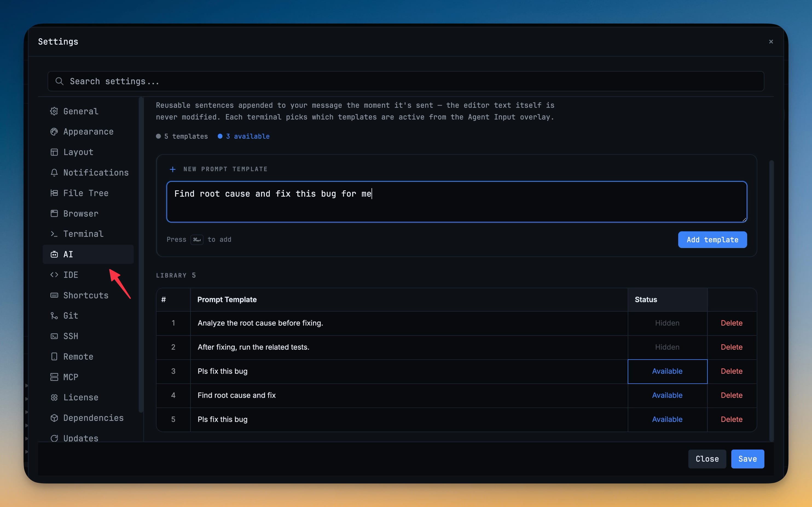The width and height of the screenshot is (812, 507).
Task: Open Notifications bell icon
Action: (54, 173)
